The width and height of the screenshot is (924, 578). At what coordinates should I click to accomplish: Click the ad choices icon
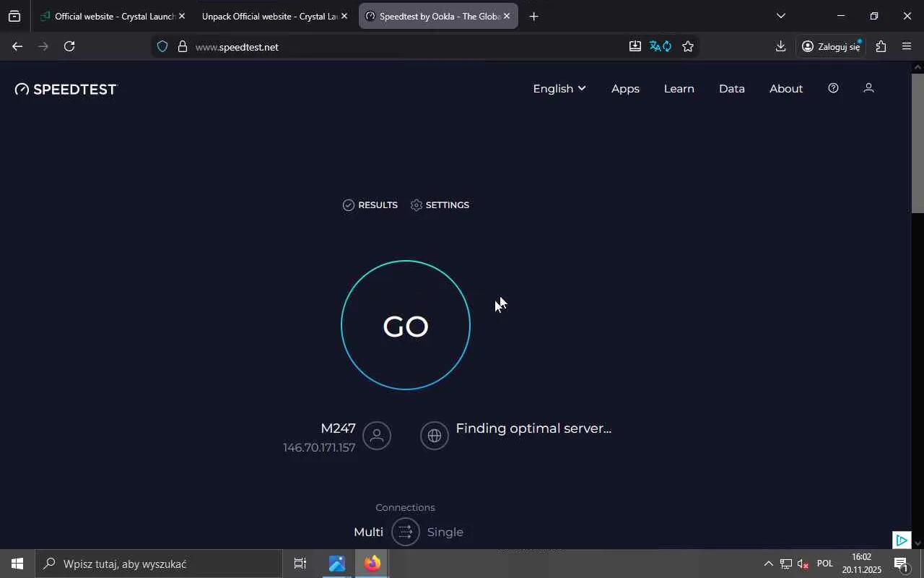pyautogui.click(x=901, y=540)
